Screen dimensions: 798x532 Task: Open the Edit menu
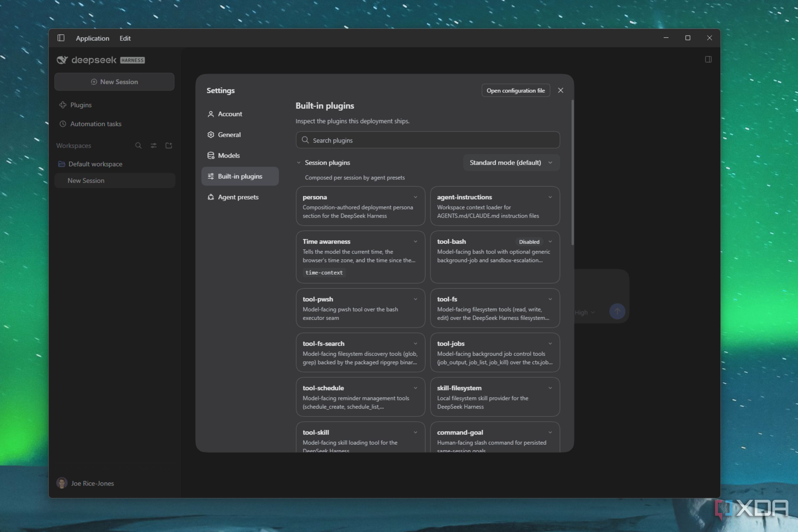[125, 38]
